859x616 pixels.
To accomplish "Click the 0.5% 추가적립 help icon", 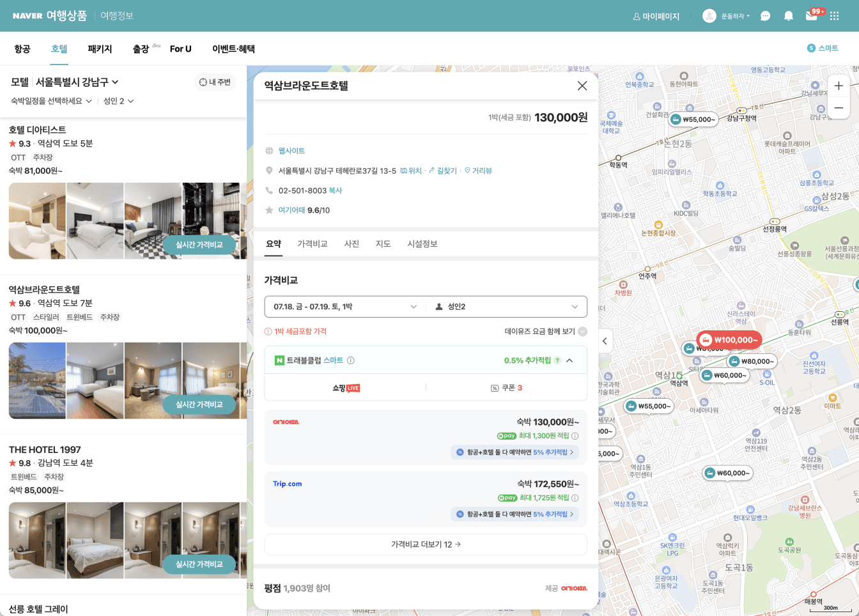I will point(557,360).
